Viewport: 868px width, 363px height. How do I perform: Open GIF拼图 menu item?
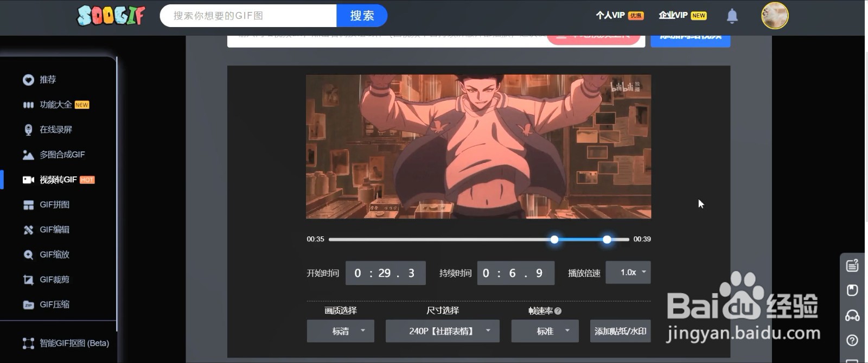point(55,205)
